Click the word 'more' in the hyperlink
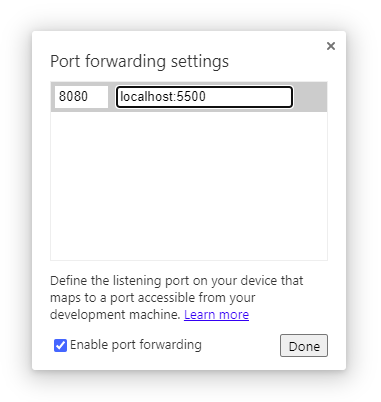The width and height of the screenshot is (381, 402). coord(234,315)
